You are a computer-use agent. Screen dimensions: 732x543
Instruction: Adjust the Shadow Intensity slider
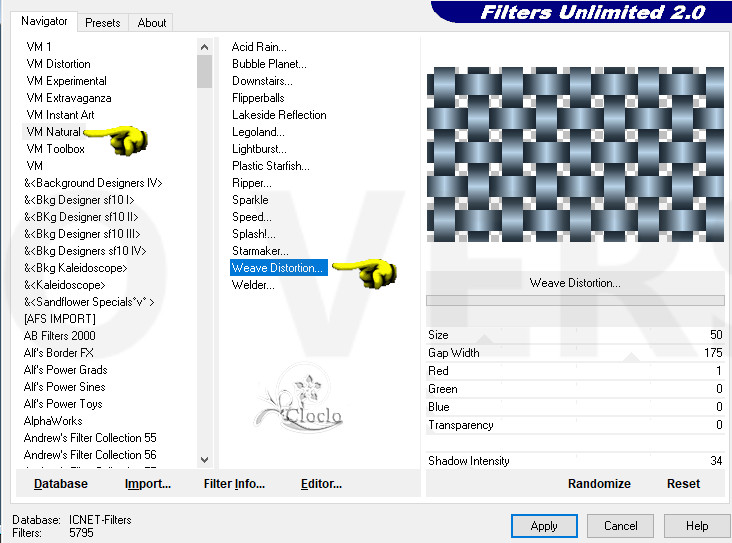(x=575, y=461)
